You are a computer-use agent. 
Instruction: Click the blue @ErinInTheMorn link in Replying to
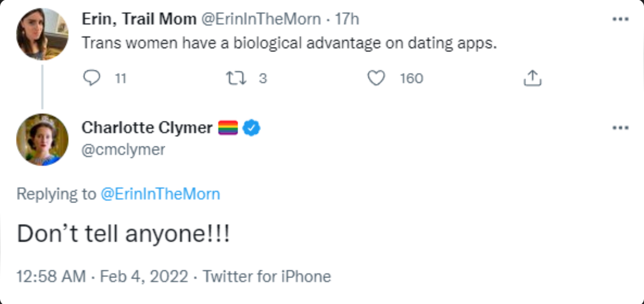tap(160, 194)
